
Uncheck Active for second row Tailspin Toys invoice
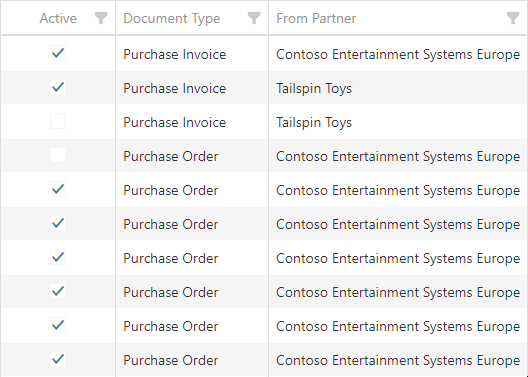pyautogui.click(x=58, y=87)
